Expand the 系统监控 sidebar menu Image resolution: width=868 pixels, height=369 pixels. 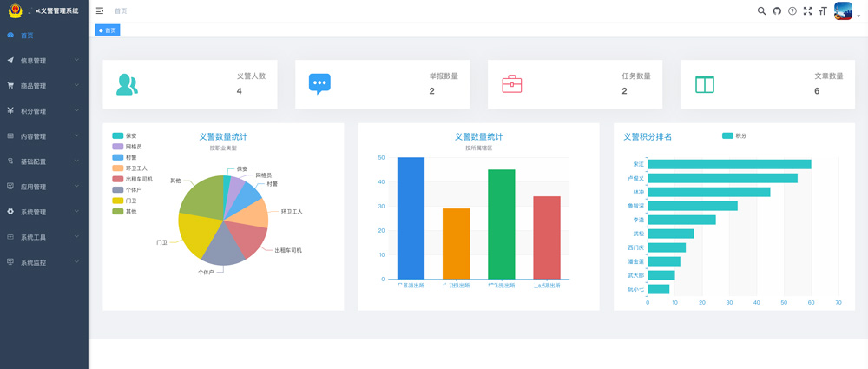[43, 262]
